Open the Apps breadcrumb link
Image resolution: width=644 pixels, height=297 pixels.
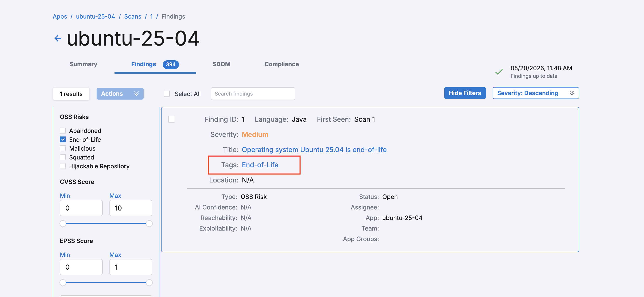[60, 16]
